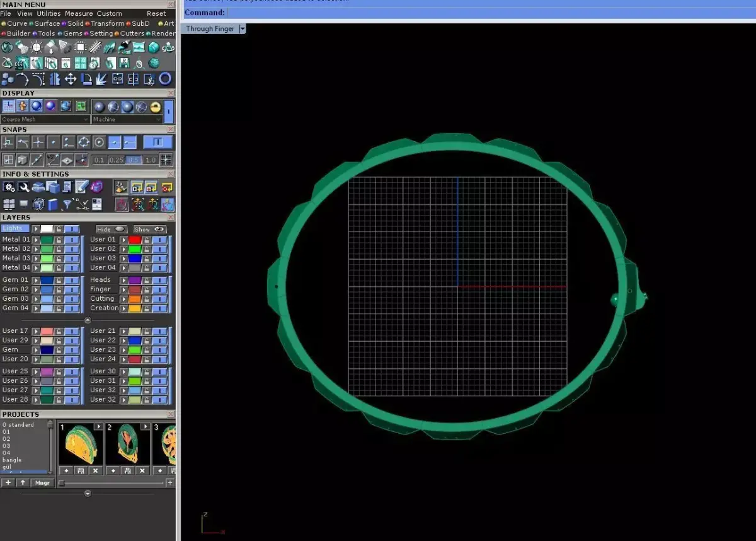This screenshot has height=541, width=756.
Task: Click the User 01 red color swatch
Action: [135, 240]
